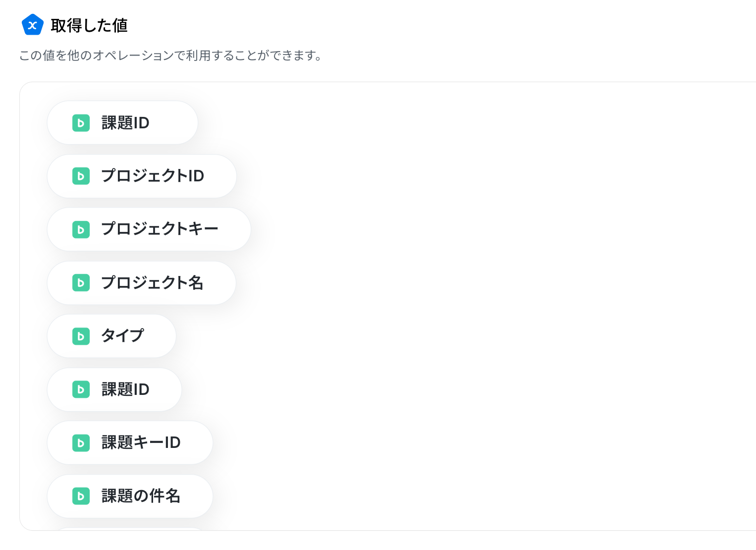This screenshot has height=550, width=756.
Task: Click the green Backlog icon on タイプ chip
Action: [81, 336]
